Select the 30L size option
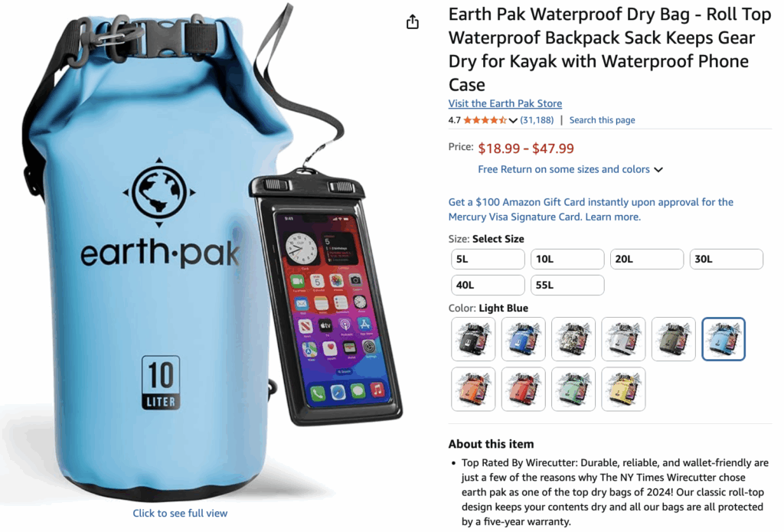 tap(726, 259)
